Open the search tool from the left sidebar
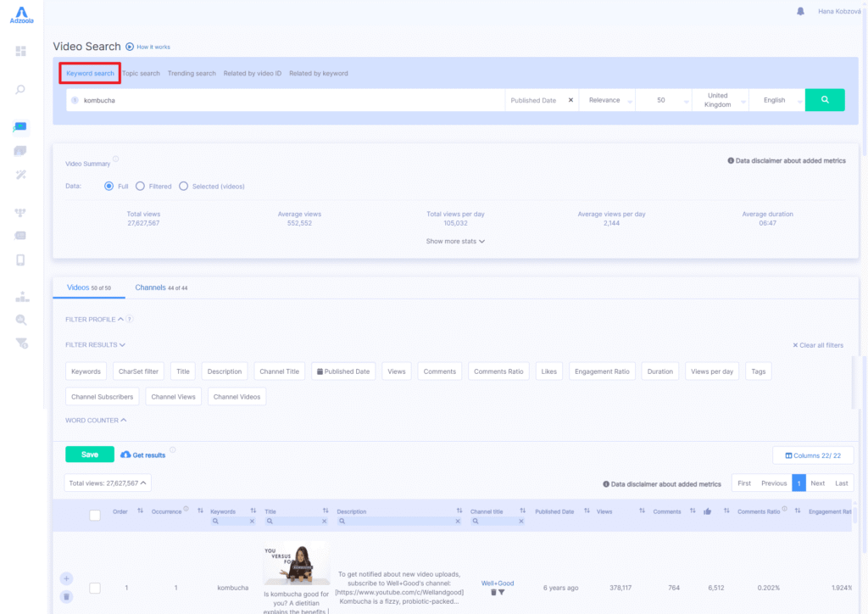Viewport: 868px width, 614px height. [21, 89]
